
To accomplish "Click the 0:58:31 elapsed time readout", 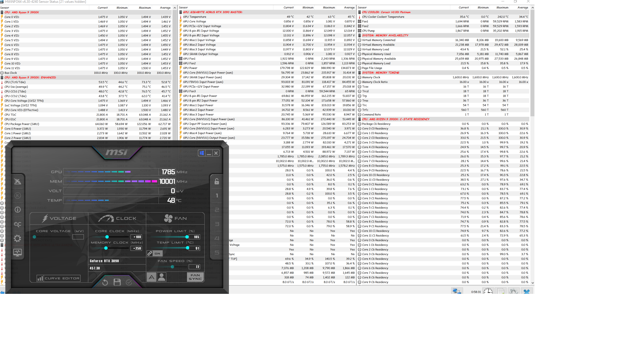I will [x=476, y=292].
